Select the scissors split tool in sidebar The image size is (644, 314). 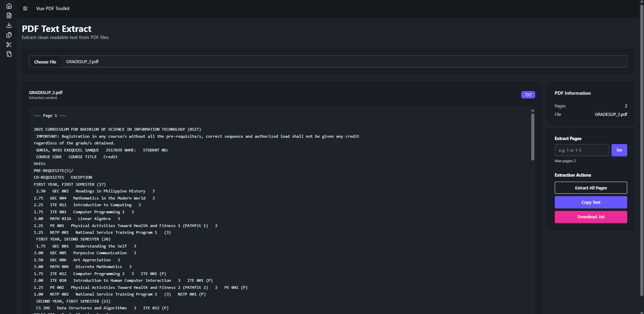point(9,45)
